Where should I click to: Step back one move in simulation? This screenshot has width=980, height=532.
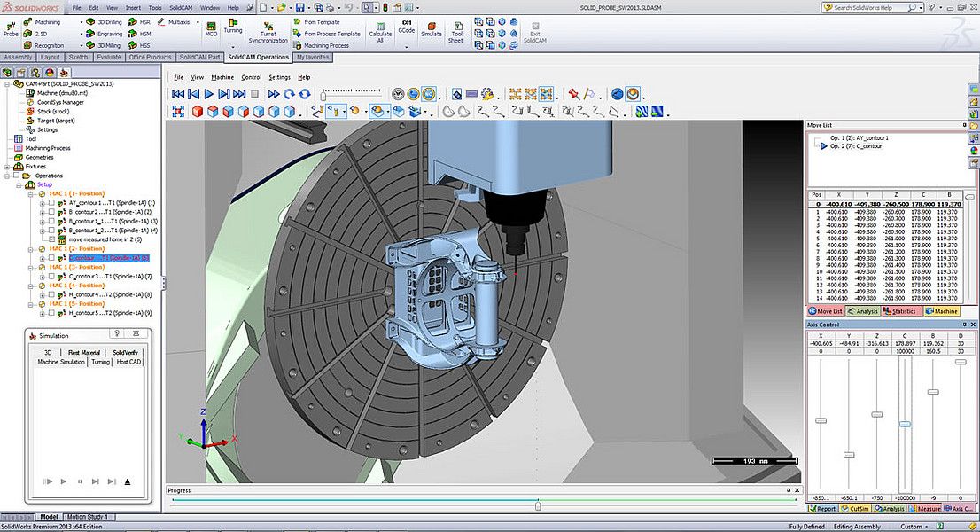(x=193, y=94)
